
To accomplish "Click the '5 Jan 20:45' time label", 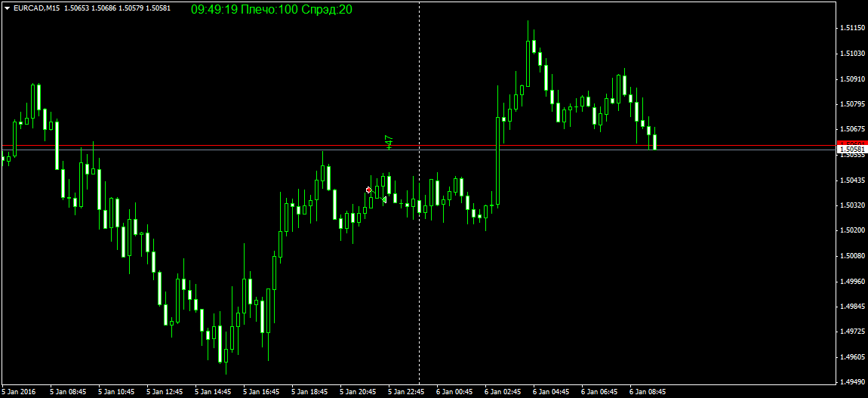I will click(359, 391).
